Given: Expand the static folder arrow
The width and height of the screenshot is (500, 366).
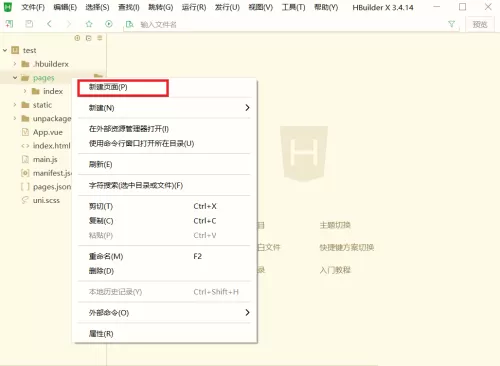Looking at the screenshot, I should click(15, 105).
